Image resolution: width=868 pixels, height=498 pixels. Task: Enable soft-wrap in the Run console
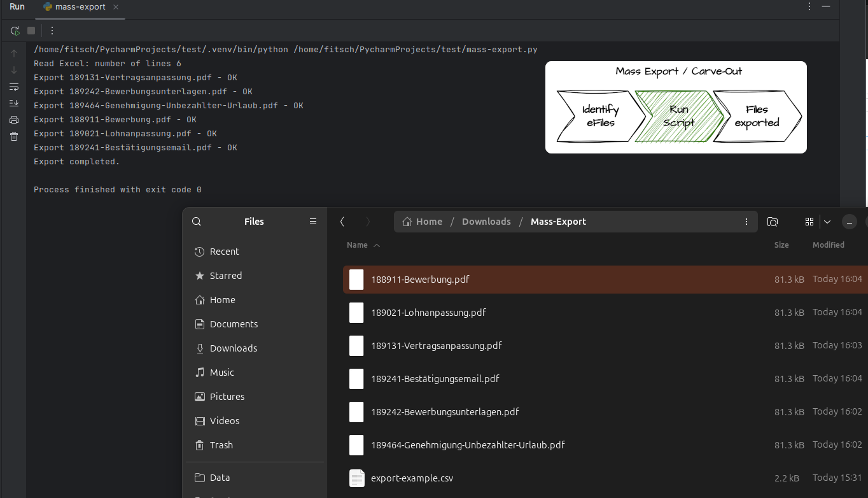point(13,87)
